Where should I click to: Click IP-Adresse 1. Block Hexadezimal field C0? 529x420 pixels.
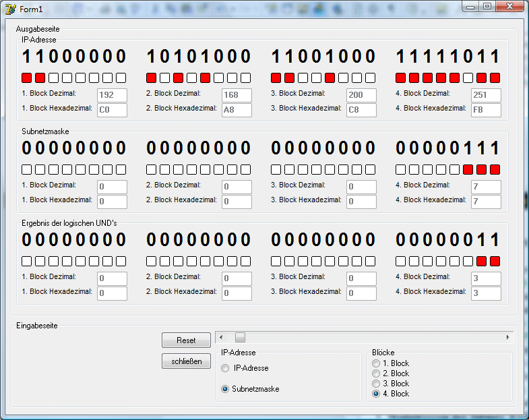(112, 110)
